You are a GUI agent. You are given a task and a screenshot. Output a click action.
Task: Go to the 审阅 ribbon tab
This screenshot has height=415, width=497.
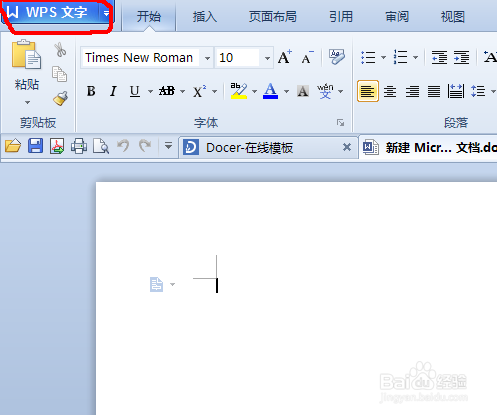coord(397,16)
